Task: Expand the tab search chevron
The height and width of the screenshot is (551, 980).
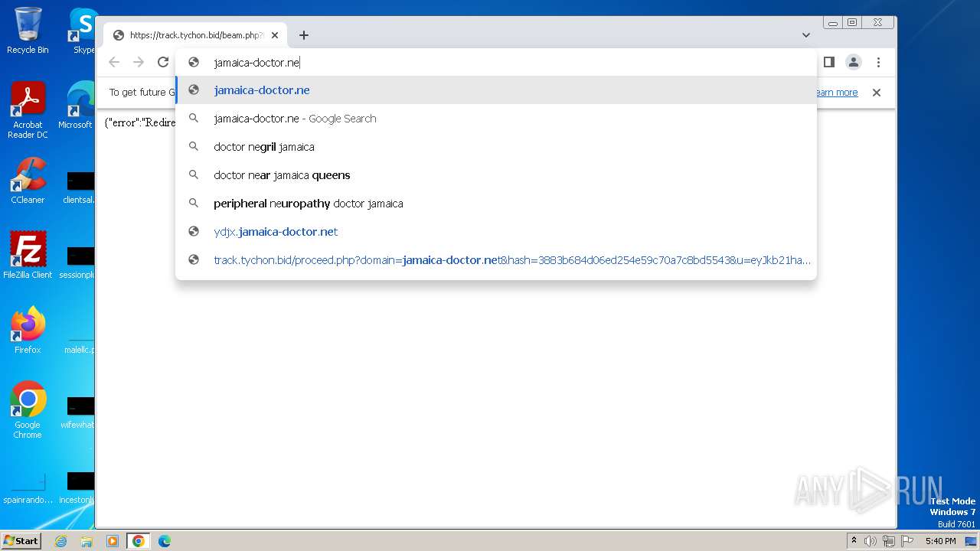Action: tap(806, 35)
